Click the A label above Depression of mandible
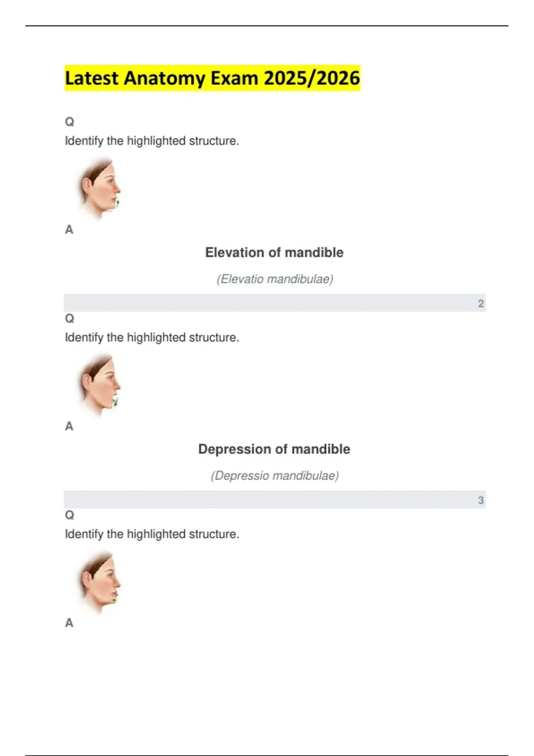 tap(69, 426)
